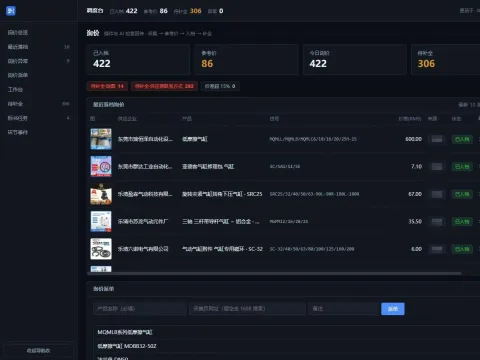
Task: Click model text SC/SAU/SI/SU
Action: 285,166
